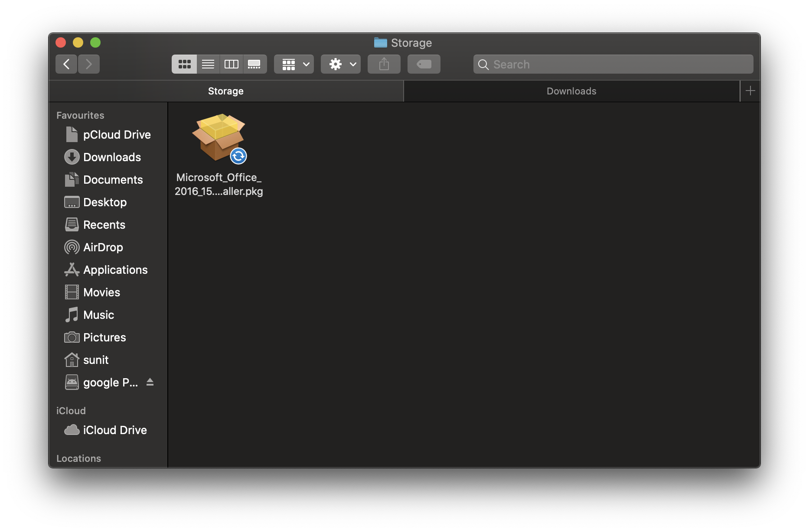
Task: Switch to column view
Action: pyautogui.click(x=231, y=64)
